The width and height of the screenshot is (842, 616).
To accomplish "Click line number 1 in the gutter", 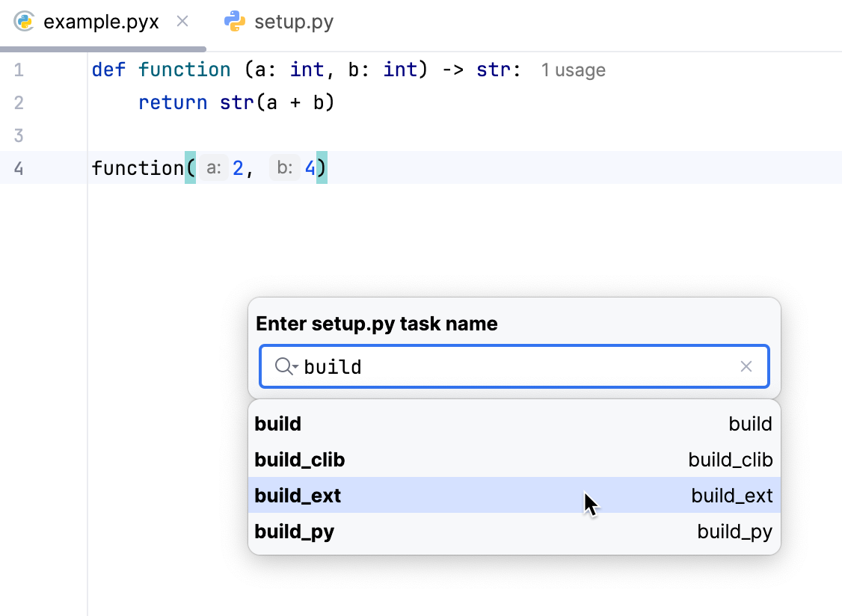I will 19,70.
